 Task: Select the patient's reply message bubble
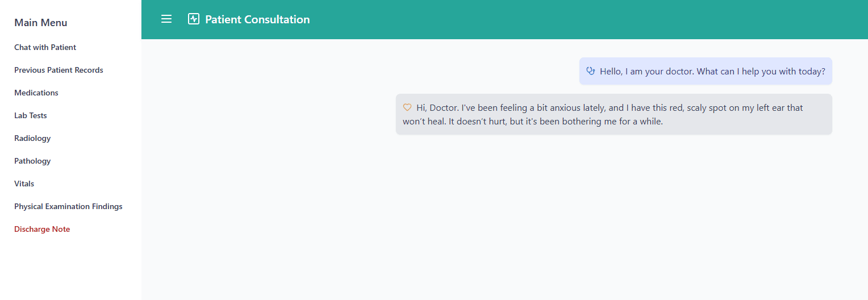[614, 114]
